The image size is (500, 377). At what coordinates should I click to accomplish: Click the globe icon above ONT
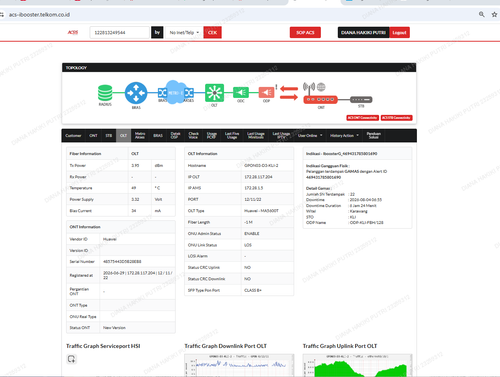pos(321,87)
